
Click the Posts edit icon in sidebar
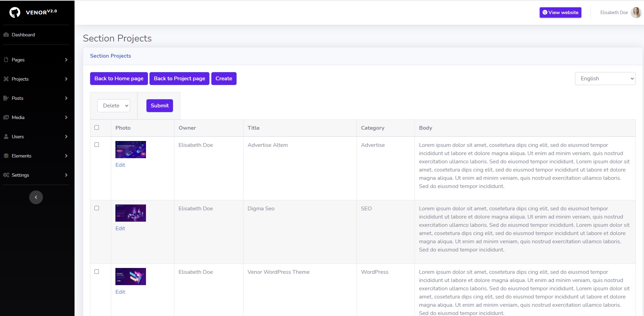(6, 98)
